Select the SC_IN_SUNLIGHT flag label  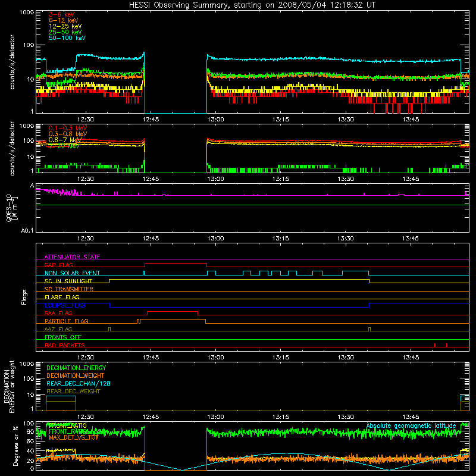[x=68, y=281]
